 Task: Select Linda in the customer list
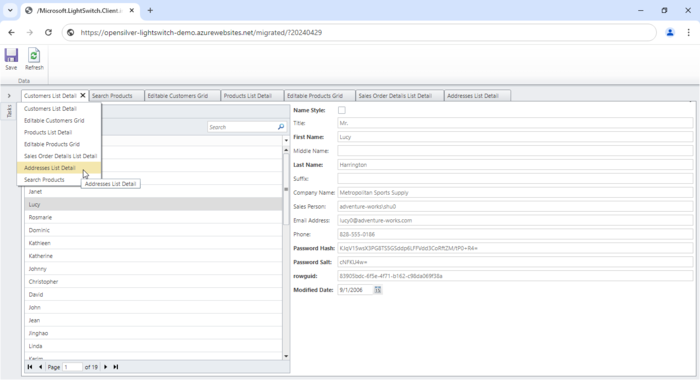point(153,346)
